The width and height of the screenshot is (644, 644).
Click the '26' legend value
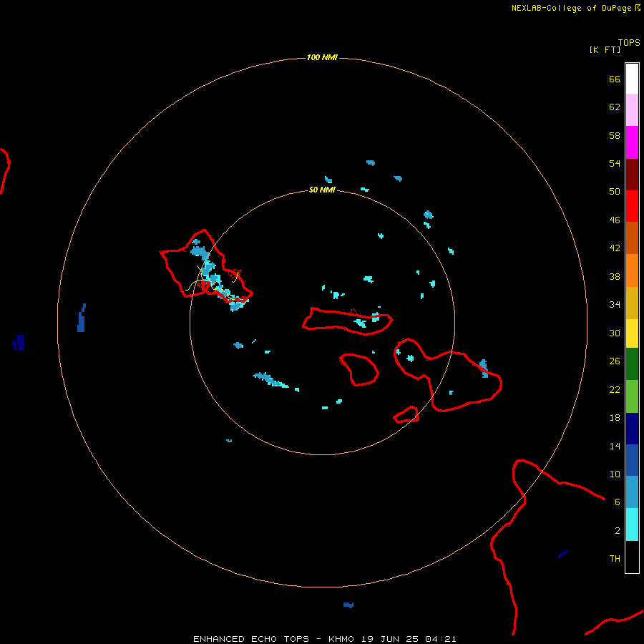(x=615, y=361)
